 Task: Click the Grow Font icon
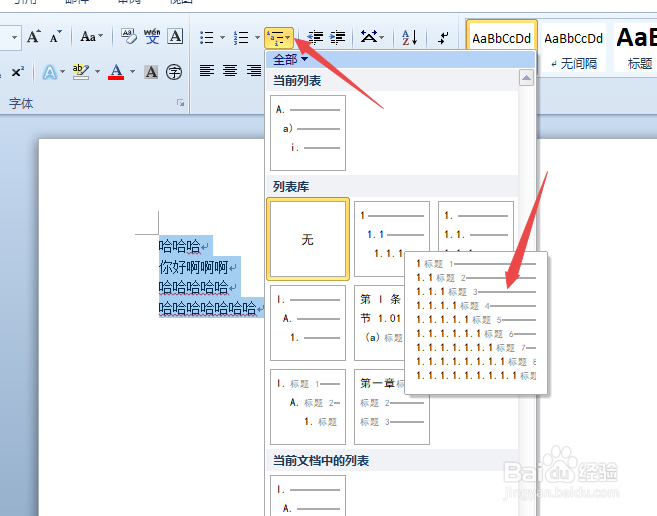coord(34,37)
